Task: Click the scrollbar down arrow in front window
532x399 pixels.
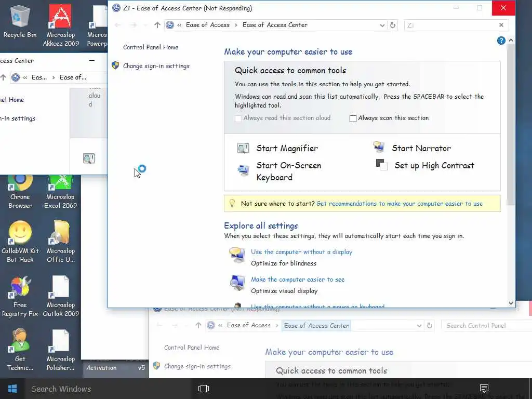Action: pyautogui.click(x=511, y=303)
